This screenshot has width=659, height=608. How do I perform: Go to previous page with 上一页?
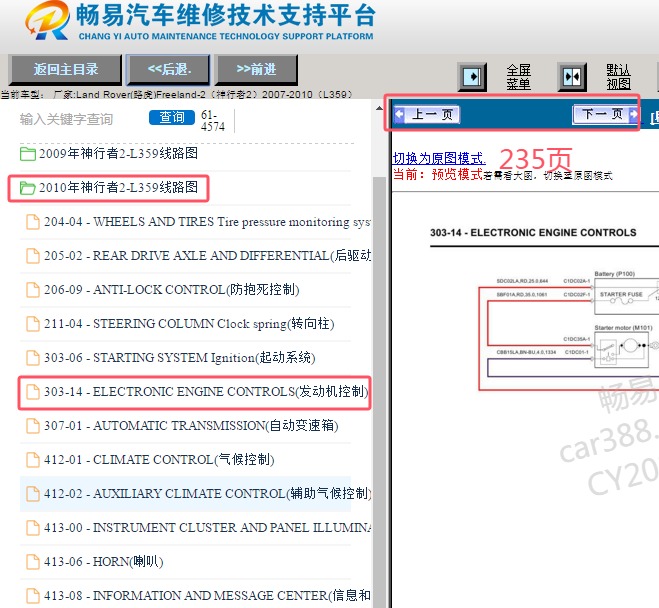click(427, 114)
